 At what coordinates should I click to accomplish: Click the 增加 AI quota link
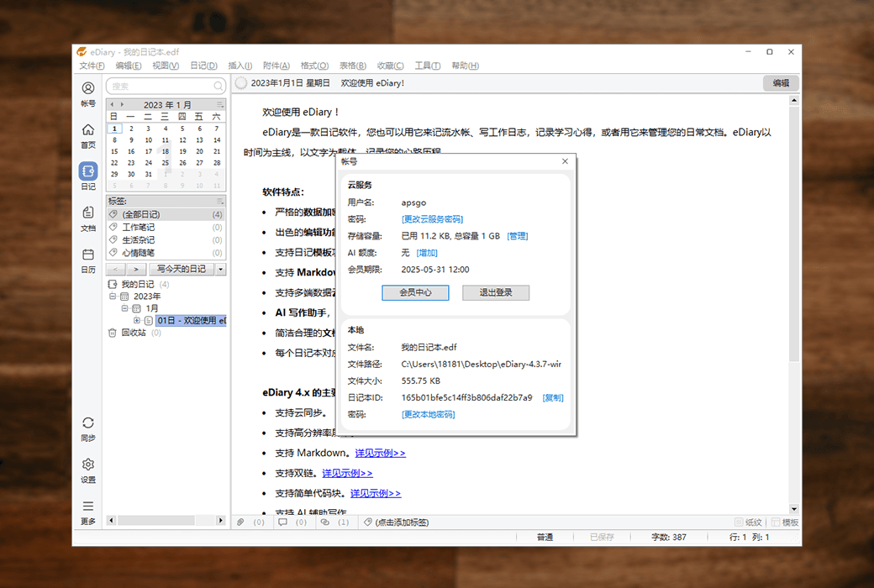pyautogui.click(x=426, y=253)
